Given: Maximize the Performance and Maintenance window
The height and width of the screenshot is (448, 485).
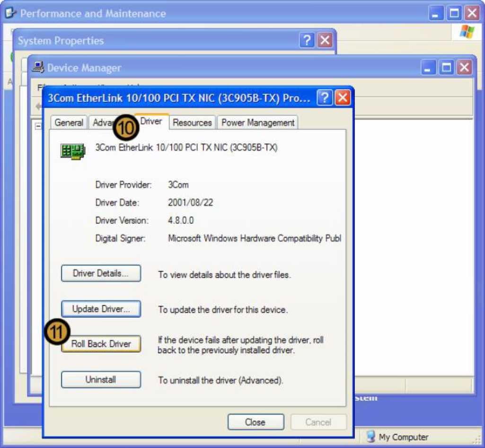Looking at the screenshot, I should click(x=454, y=13).
